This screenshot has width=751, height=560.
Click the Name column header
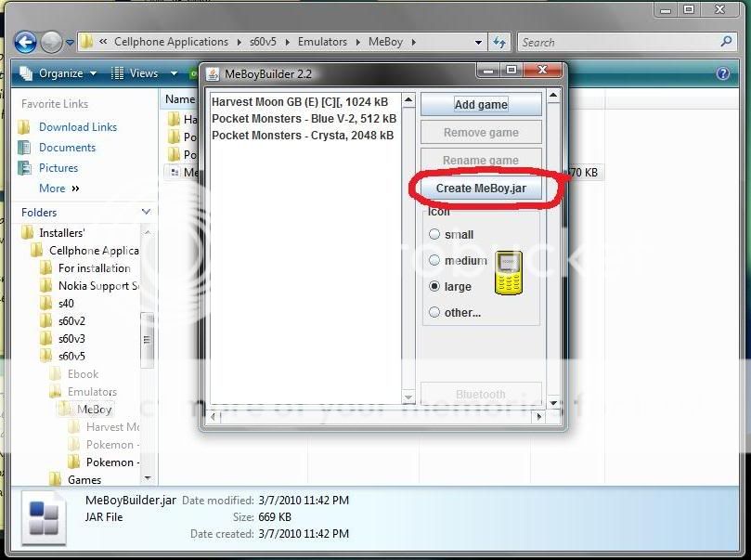tap(180, 99)
